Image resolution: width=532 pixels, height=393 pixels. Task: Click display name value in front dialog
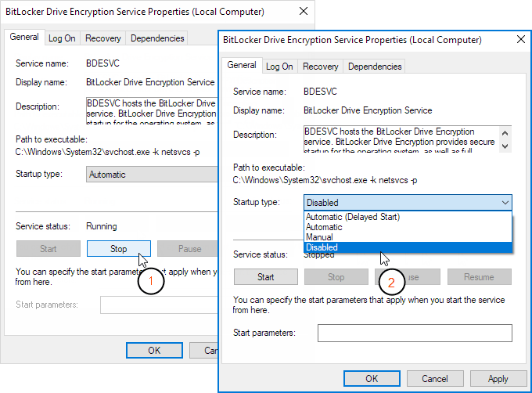[368, 110]
